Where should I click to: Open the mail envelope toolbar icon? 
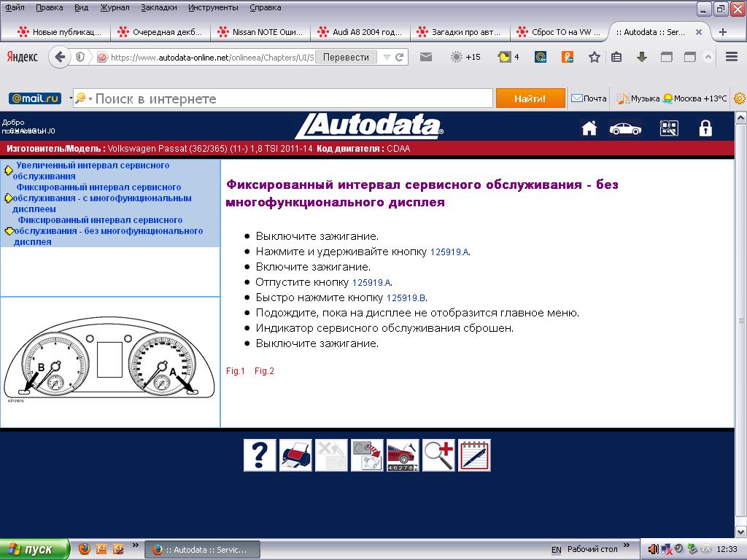pos(426,57)
